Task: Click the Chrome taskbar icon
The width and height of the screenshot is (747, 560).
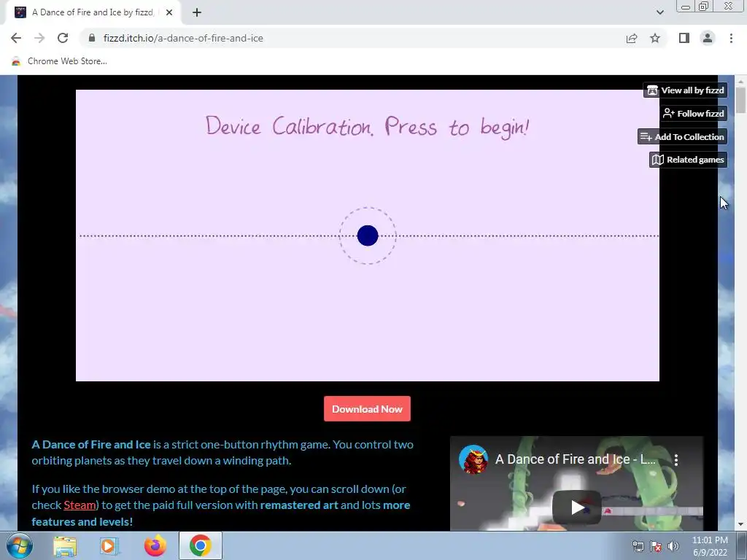Action: tap(200, 545)
